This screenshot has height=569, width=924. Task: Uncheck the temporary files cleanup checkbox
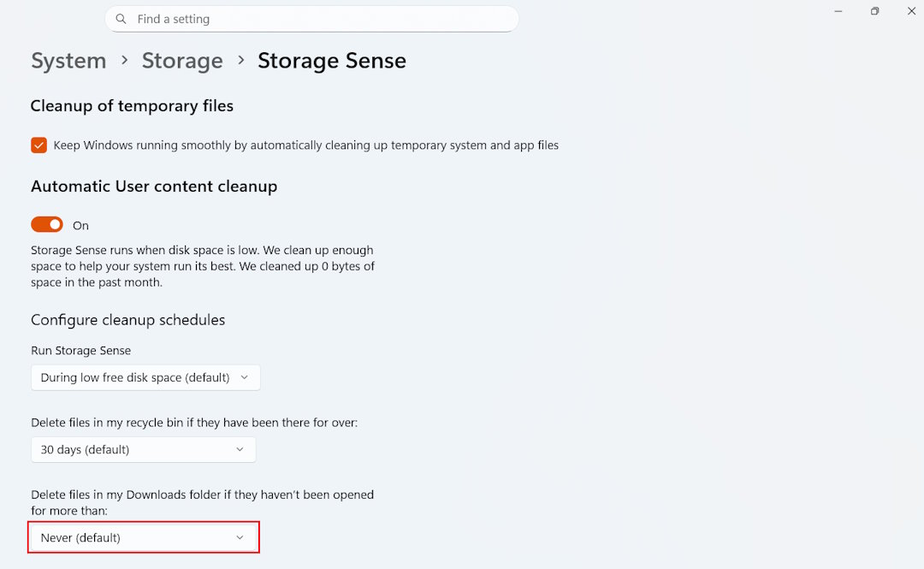[x=38, y=145]
